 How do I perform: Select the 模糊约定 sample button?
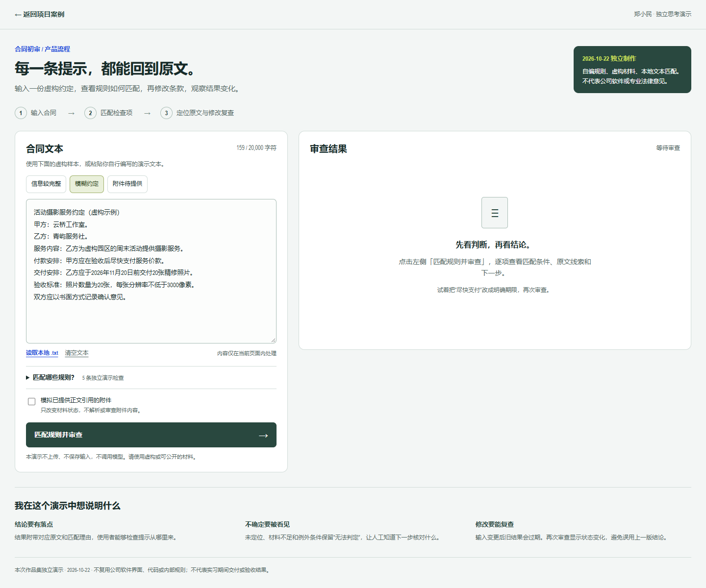[87, 184]
